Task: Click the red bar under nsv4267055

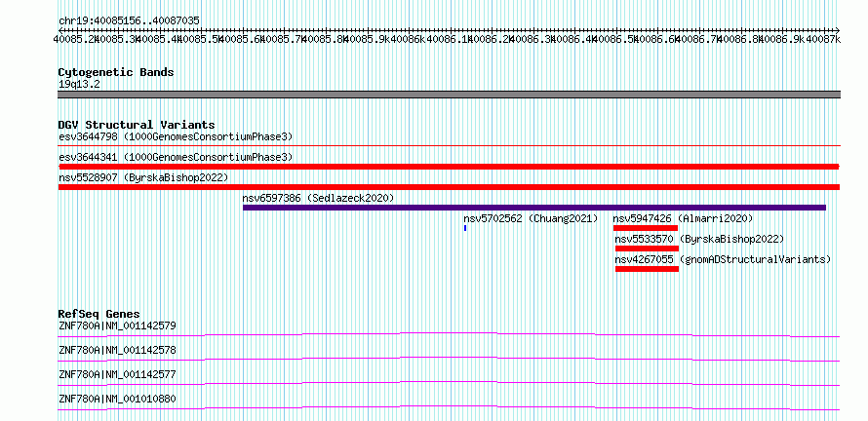Action: tap(647, 269)
